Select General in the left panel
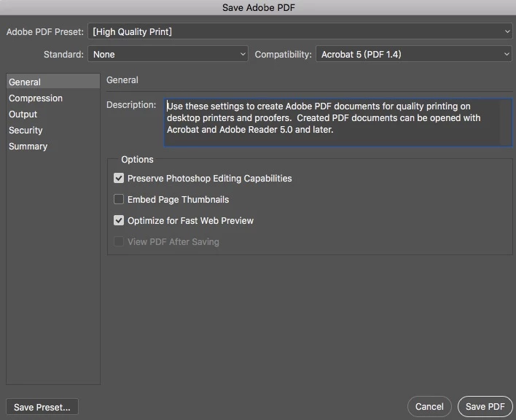 pyautogui.click(x=53, y=82)
